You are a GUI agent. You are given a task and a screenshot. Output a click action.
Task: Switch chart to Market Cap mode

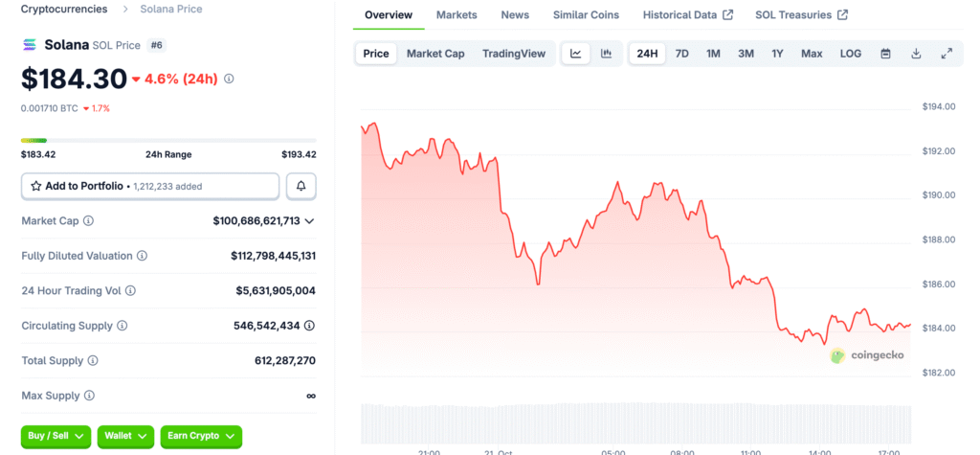[x=435, y=54]
